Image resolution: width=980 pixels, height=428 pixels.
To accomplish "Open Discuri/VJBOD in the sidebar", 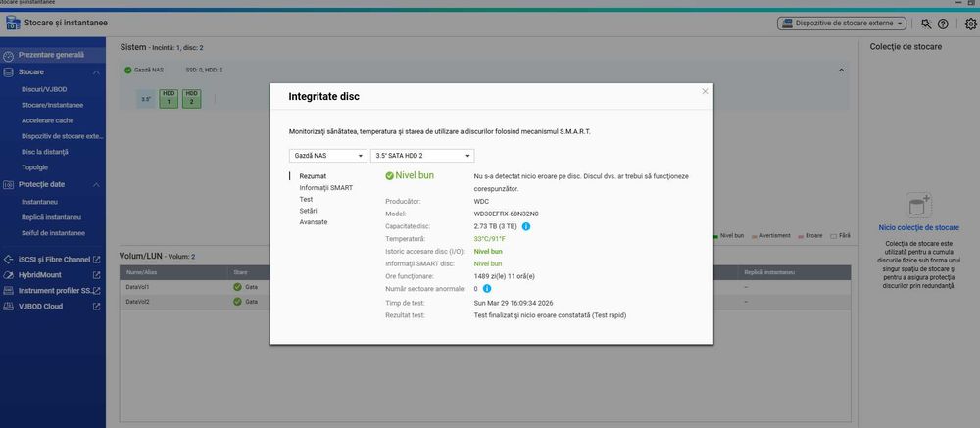I will [44, 89].
